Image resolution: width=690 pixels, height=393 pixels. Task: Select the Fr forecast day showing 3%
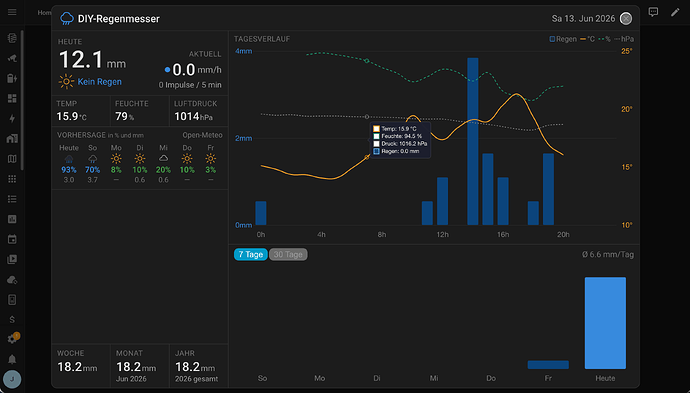coord(211,163)
